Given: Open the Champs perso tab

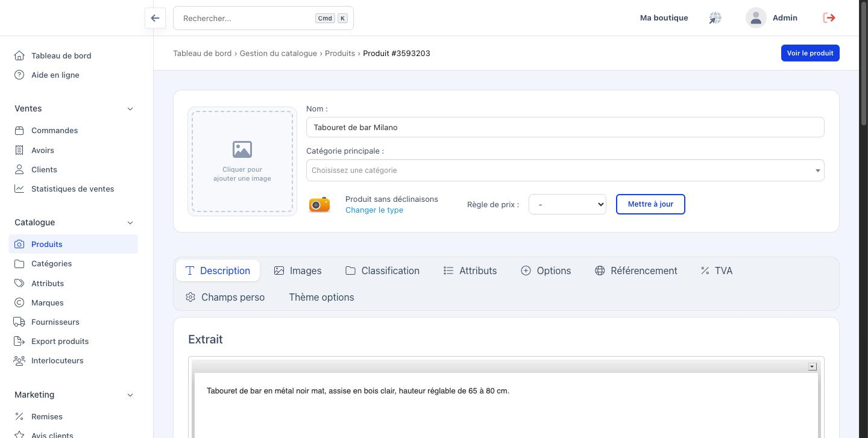Looking at the screenshot, I should 225,297.
